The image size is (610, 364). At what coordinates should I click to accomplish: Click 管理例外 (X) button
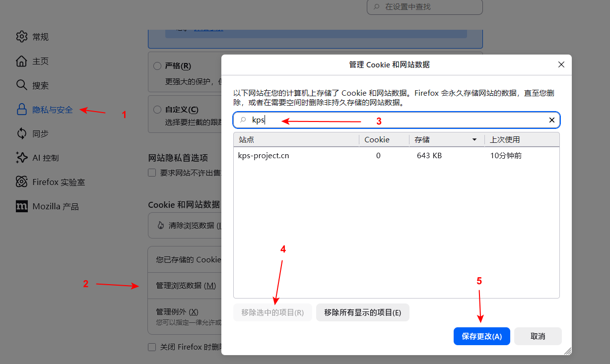[x=185, y=316]
